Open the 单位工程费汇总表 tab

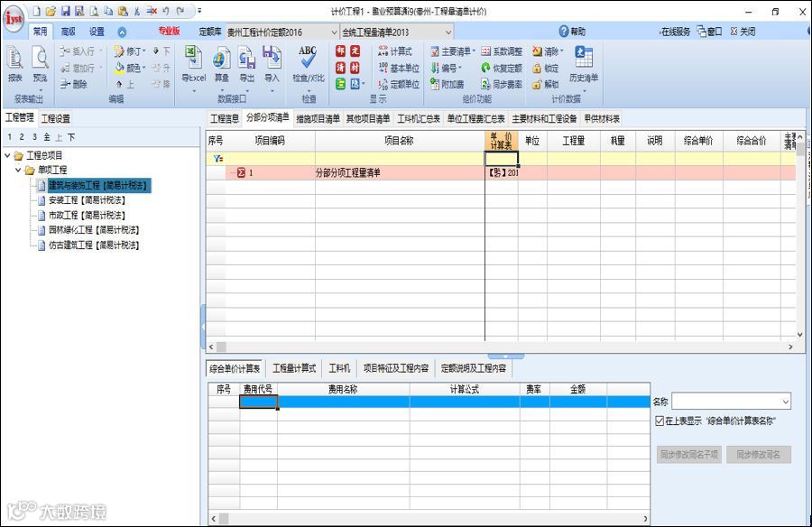(475, 119)
